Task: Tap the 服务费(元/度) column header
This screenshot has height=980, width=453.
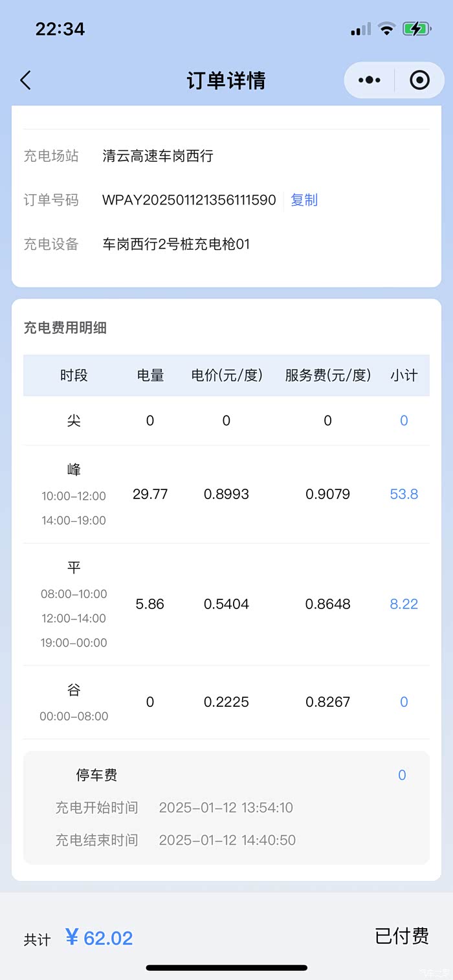Action: [328, 375]
